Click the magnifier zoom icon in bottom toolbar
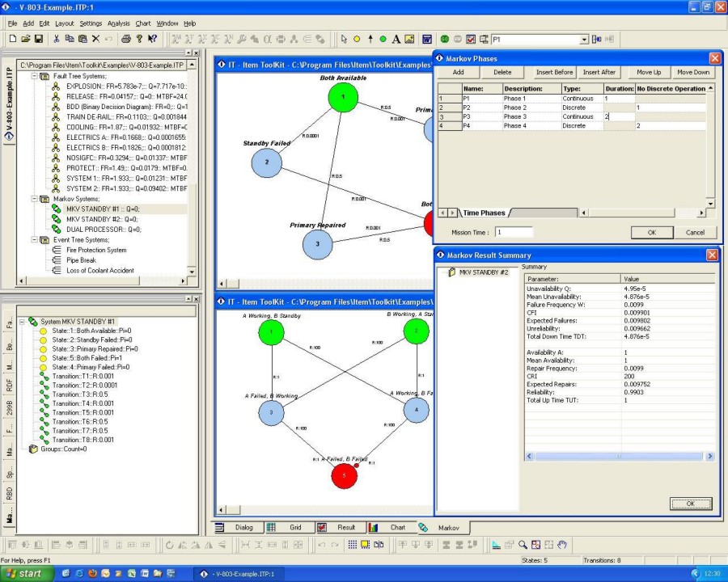Screen dimensions: 728x582 (x=523, y=545)
